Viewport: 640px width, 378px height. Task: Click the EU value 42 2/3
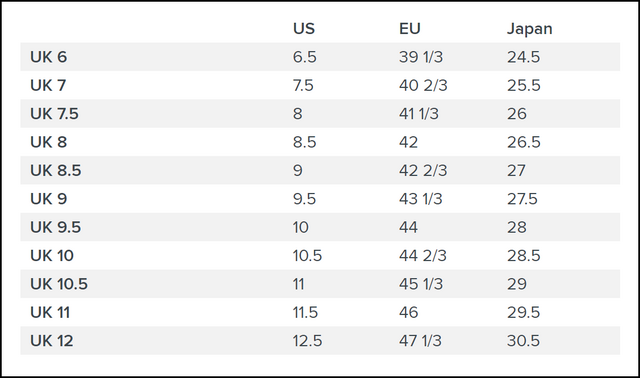pos(423,170)
